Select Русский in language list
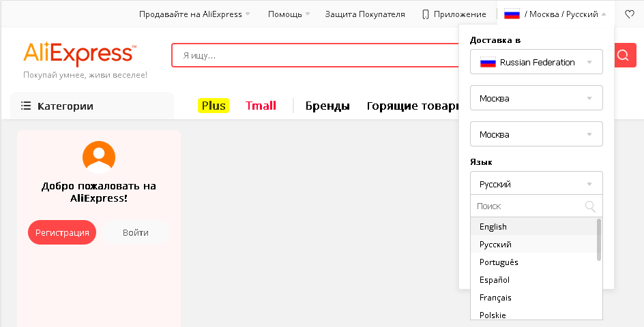The width and height of the screenshot is (644, 327). pos(533,244)
